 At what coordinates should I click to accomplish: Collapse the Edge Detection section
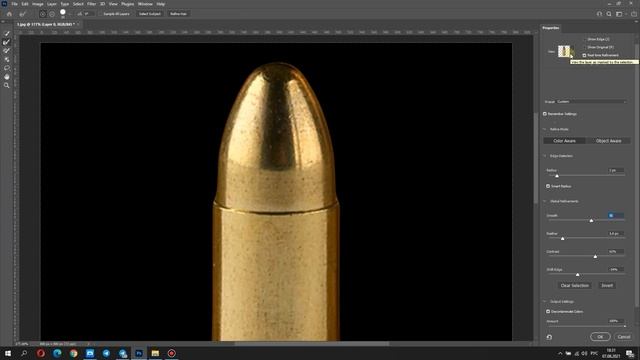(x=545, y=156)
